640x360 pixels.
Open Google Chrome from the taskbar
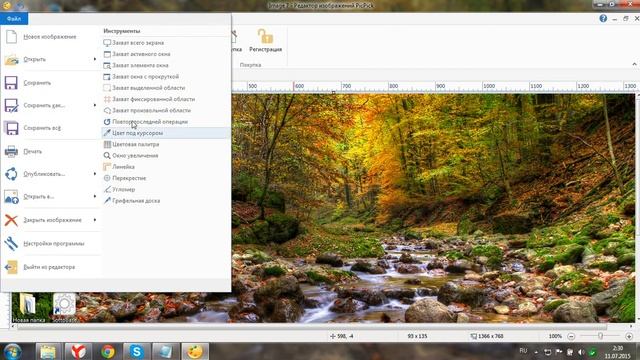pyautogui.click(x=108, y=351)
